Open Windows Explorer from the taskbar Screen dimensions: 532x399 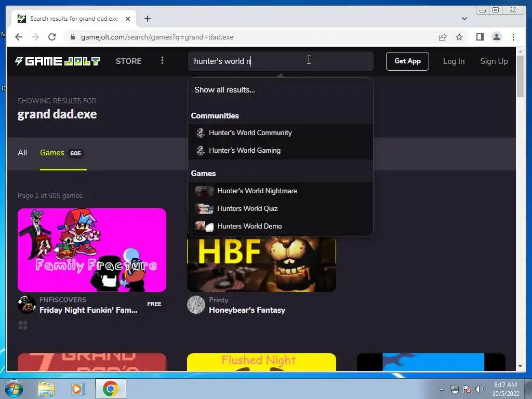tap(46, 389)
